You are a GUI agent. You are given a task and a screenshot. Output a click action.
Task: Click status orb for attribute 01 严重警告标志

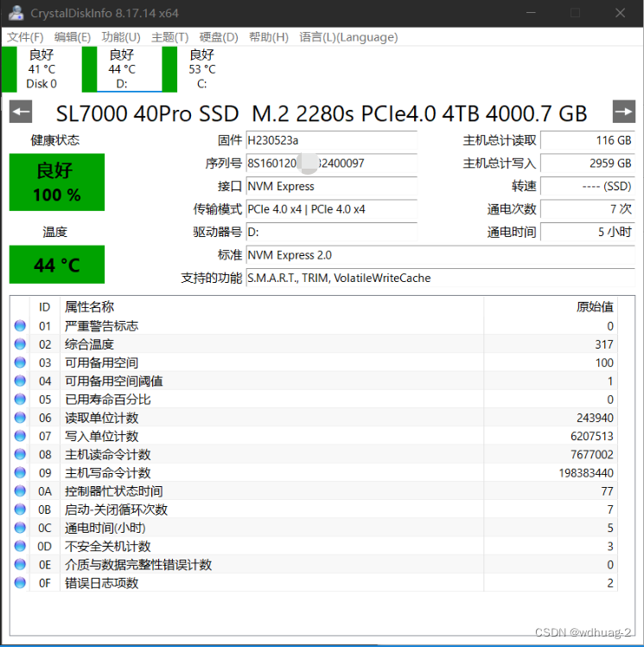coord(20,325)
